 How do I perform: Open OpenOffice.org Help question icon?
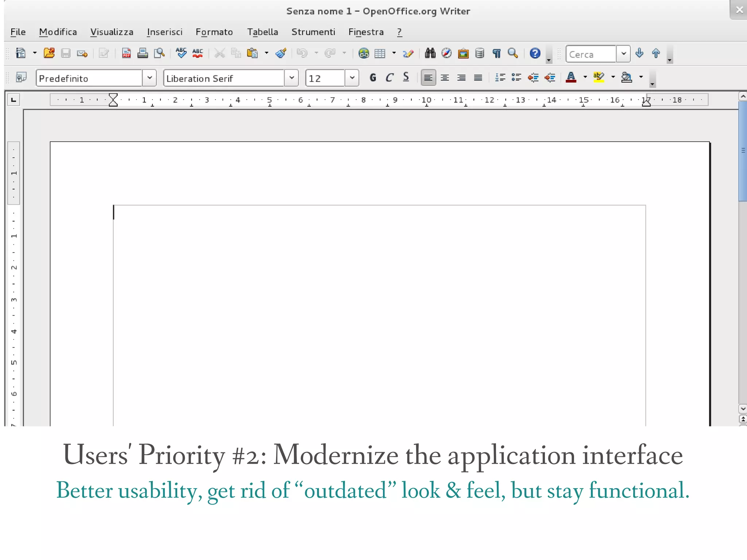point(535,53)
